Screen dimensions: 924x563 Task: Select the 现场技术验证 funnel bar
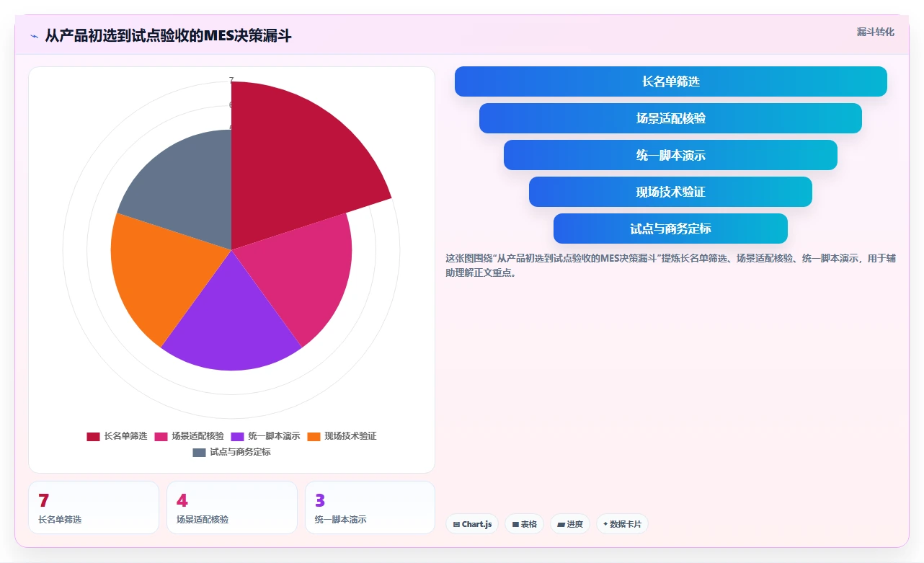[670, 192]
